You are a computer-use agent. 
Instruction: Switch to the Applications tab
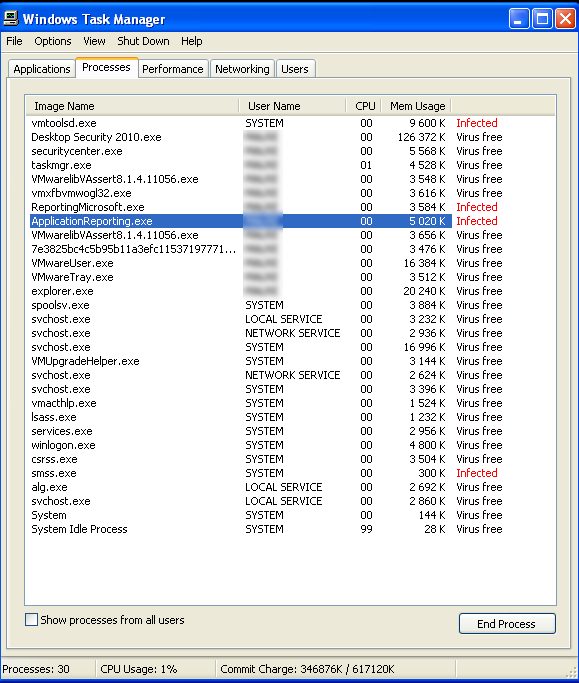[42, 69]
